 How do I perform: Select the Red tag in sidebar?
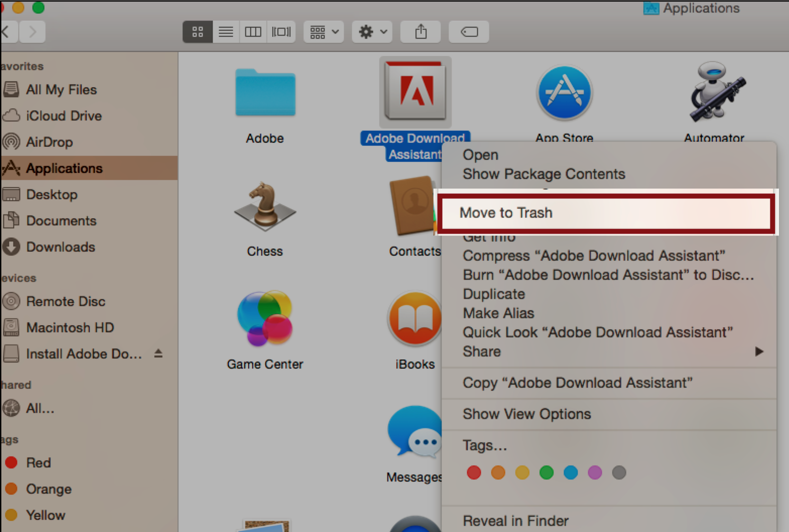click(x=38, y=463)
